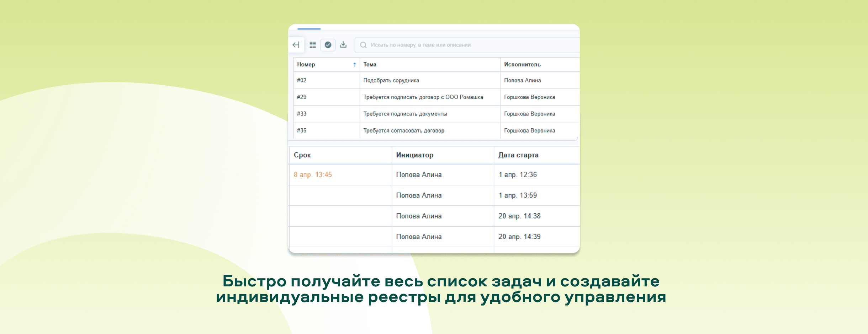Select task number #02
The width and height of the screenshot is (868, 334).
302,80
